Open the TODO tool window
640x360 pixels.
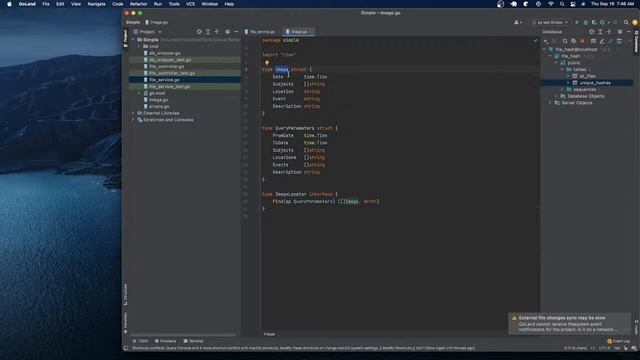click(x=140, y=341)
